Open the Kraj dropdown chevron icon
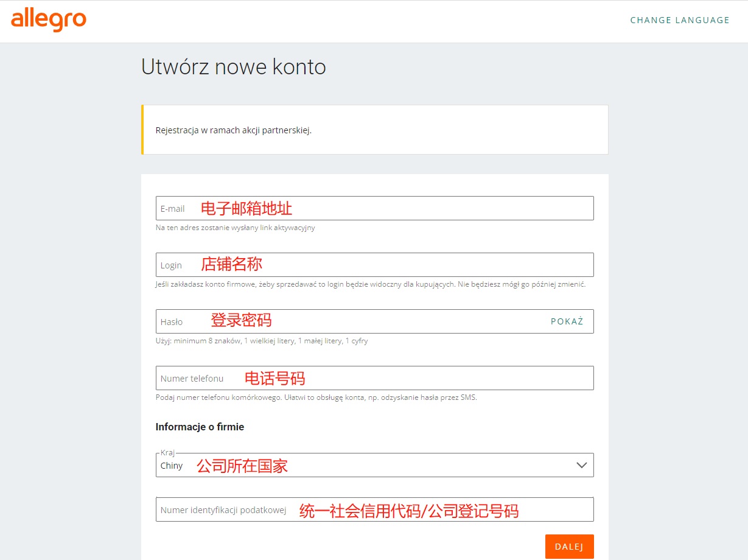The image size is (748, 560). click(581, 464)
